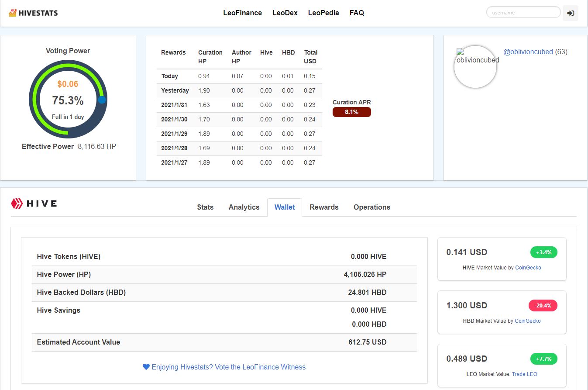Click the -20.4% HBD change badge
Image resolution: width=588 pixels, height=390 pixels.
click(x=543, y=305)
